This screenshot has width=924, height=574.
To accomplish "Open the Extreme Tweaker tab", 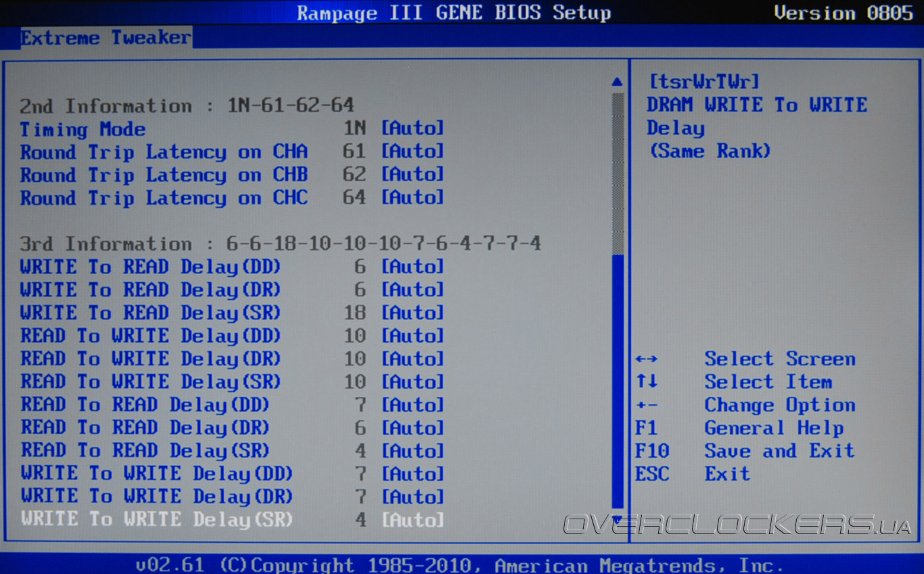I will tap(106, 37).
